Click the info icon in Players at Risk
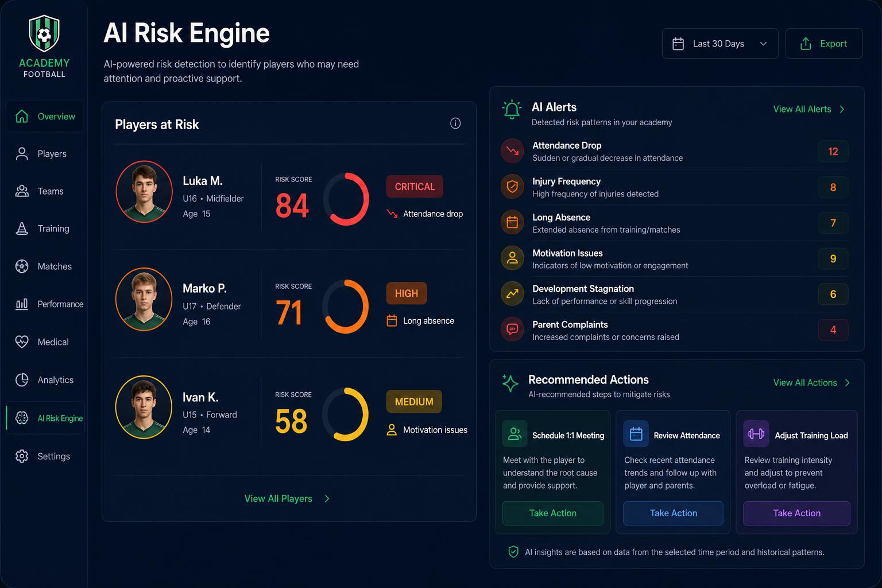This screenshot has height=588, width=882. pos(455,123)
